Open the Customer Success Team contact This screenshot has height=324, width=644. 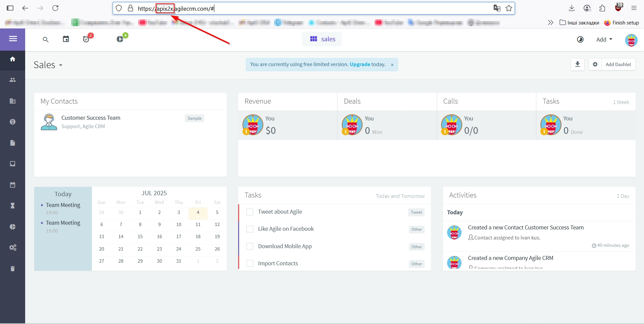(x=91, y=118)
